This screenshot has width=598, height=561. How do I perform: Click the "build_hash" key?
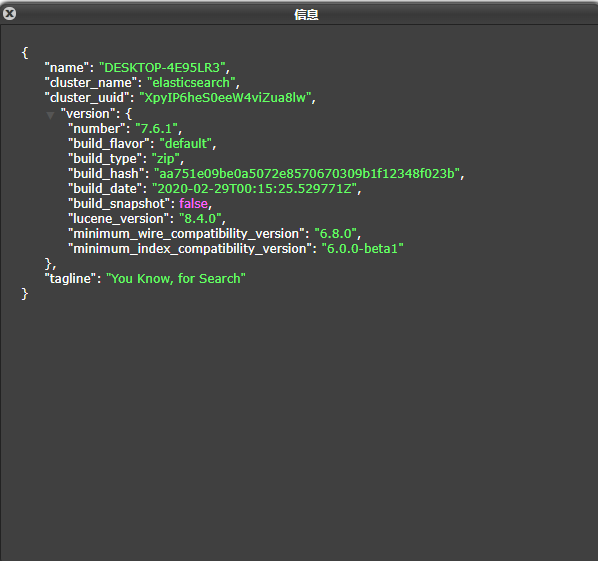(x=106, y=174)
